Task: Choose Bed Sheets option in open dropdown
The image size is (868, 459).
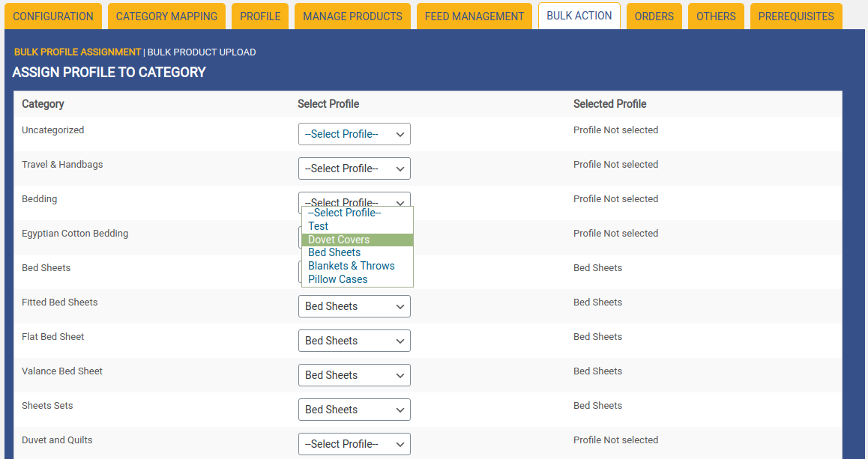Action: [x=334, y=252]
